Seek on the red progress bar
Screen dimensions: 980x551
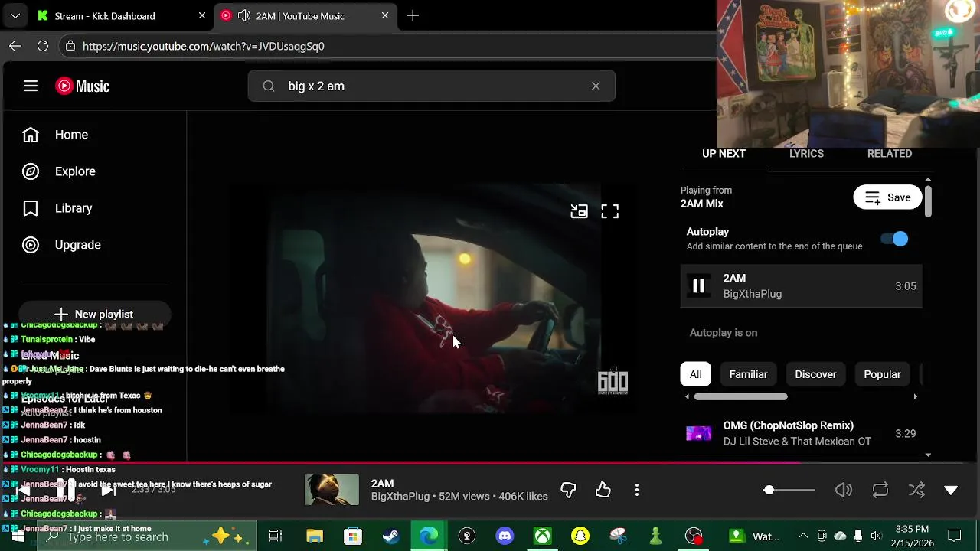(490, 463)
